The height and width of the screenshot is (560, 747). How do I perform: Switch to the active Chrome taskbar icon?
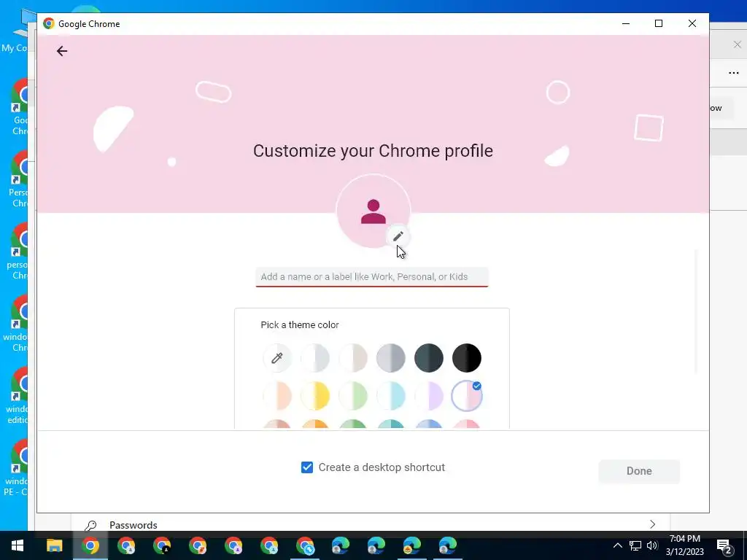(x=90, y=545)
